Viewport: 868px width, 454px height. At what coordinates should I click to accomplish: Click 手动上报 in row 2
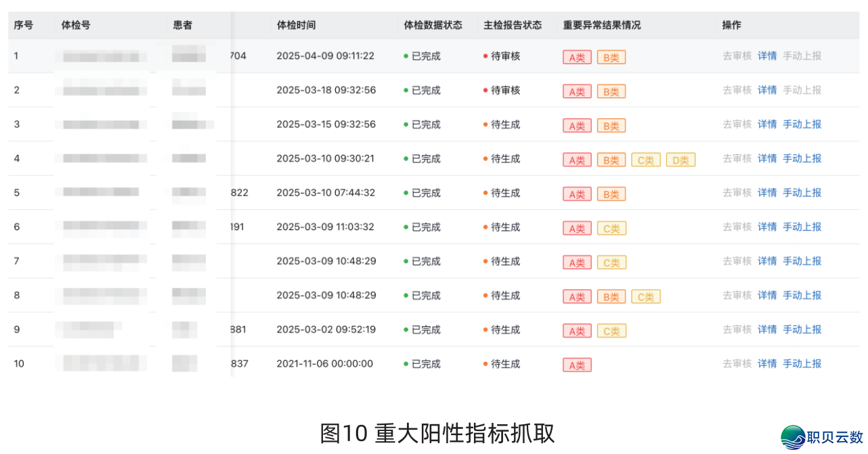tap(802, 90)
